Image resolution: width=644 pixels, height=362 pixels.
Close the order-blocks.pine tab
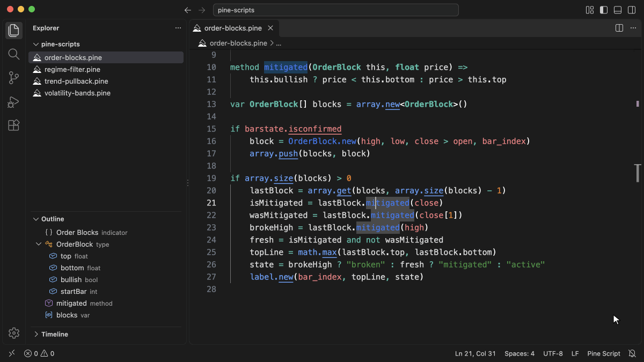[x=270, y=28]
